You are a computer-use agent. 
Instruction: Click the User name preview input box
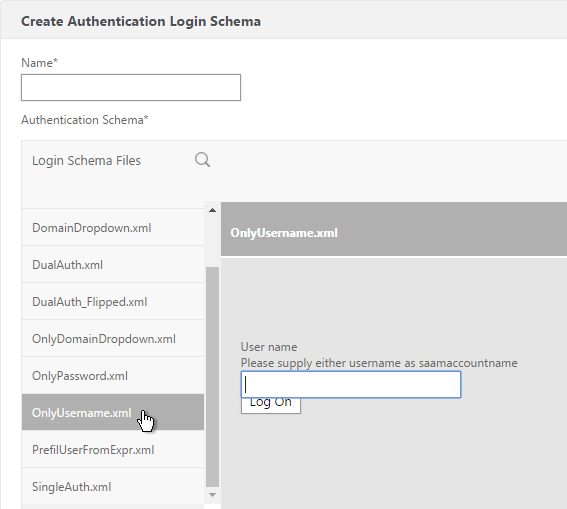(x=351, y=384)
